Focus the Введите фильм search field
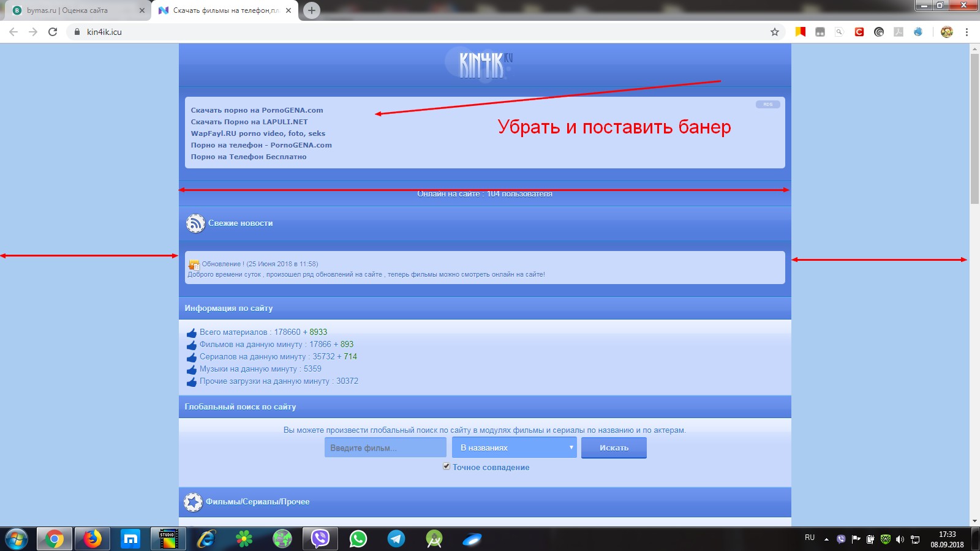 (x=385, y=448)
